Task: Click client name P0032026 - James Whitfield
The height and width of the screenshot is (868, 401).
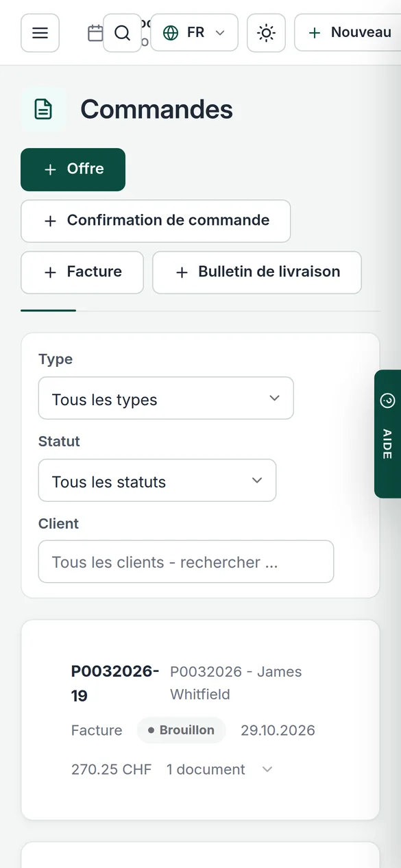Action: [x=236, y=683]
